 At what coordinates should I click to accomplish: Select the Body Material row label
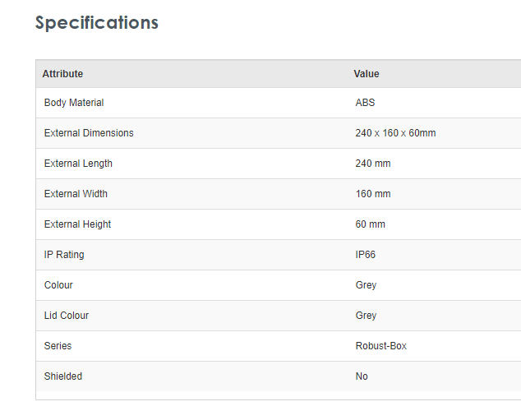(x=74, y=103)
